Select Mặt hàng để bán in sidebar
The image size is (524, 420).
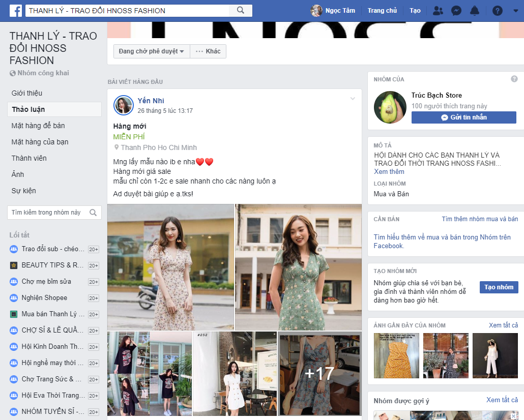tap(38, 126)
